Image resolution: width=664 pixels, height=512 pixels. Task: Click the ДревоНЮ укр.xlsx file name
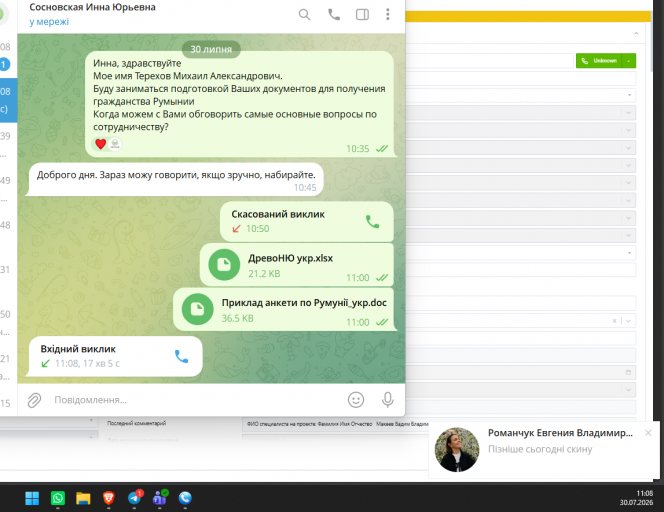pyautogui.click(x=290, y=258)
